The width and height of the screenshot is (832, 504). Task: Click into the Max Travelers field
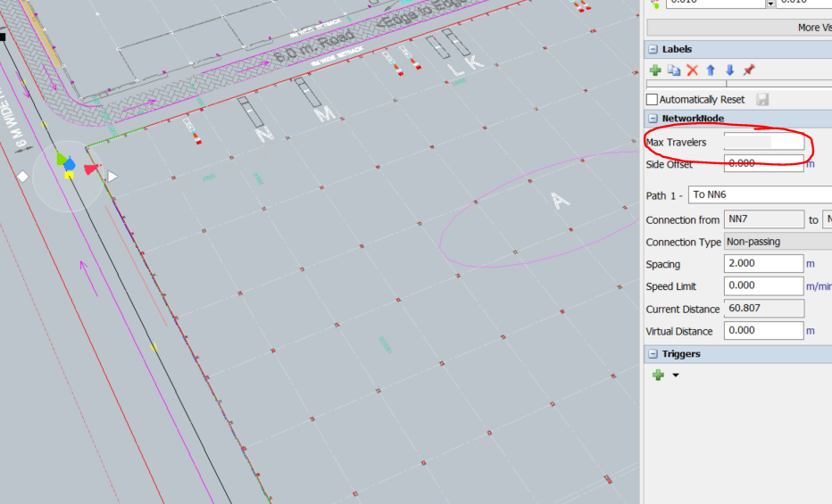click(763, 143)
